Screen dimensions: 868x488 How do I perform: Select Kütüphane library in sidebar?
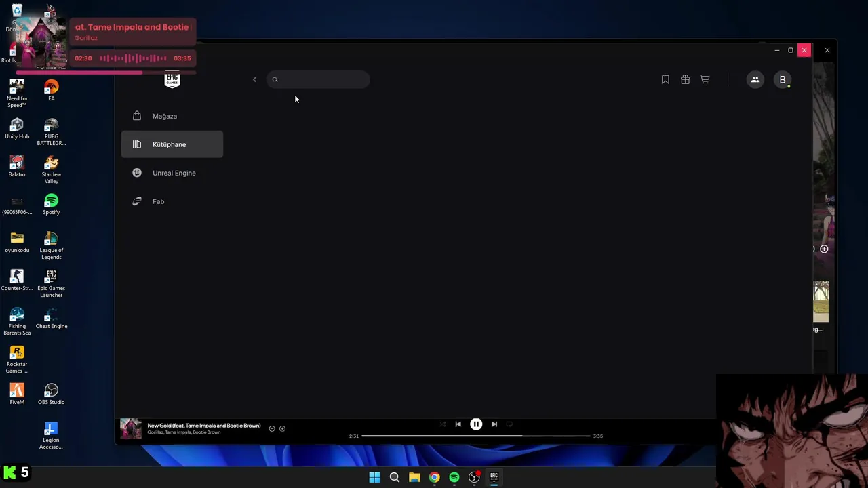(172, 144)
